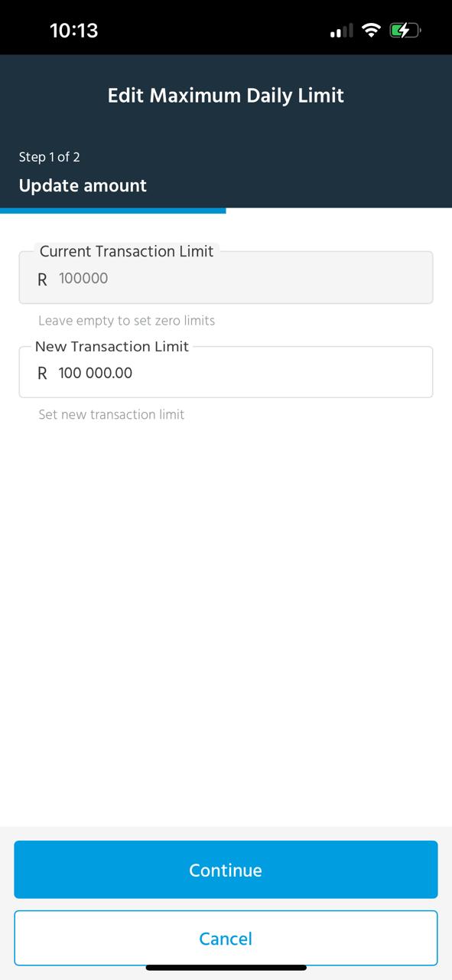Select the New Transaction Limit input field
452x980 pixels.
(226, 372)
